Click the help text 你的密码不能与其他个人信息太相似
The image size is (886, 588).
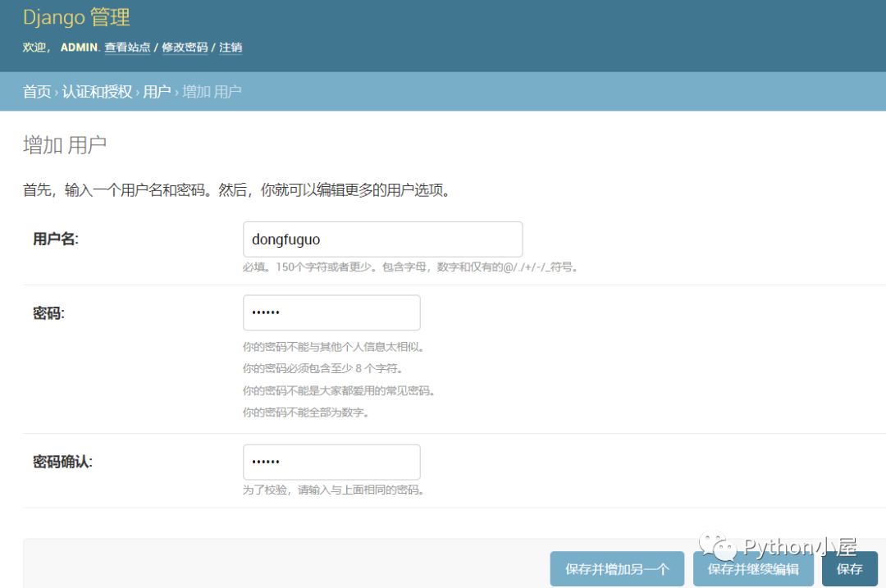pos(333,347)
